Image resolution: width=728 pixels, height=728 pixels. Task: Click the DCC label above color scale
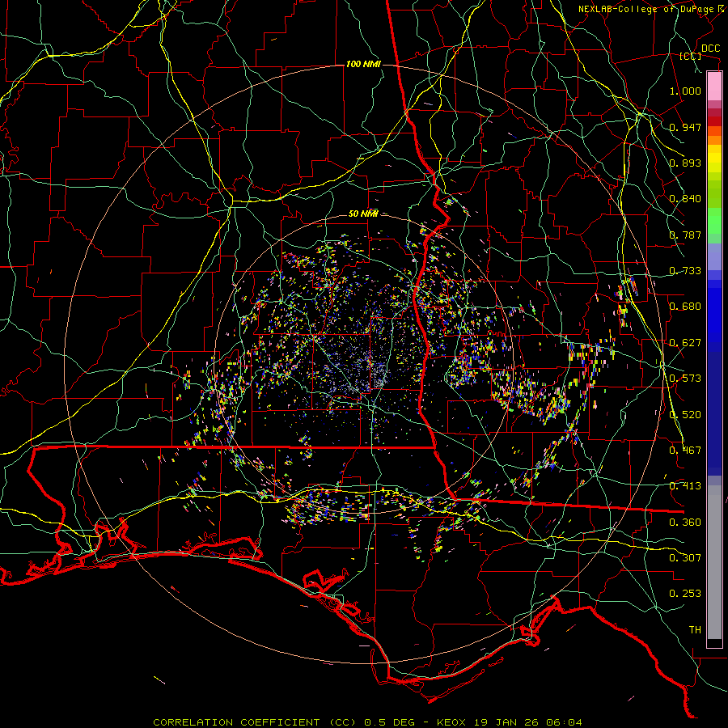tap(710, 49)
